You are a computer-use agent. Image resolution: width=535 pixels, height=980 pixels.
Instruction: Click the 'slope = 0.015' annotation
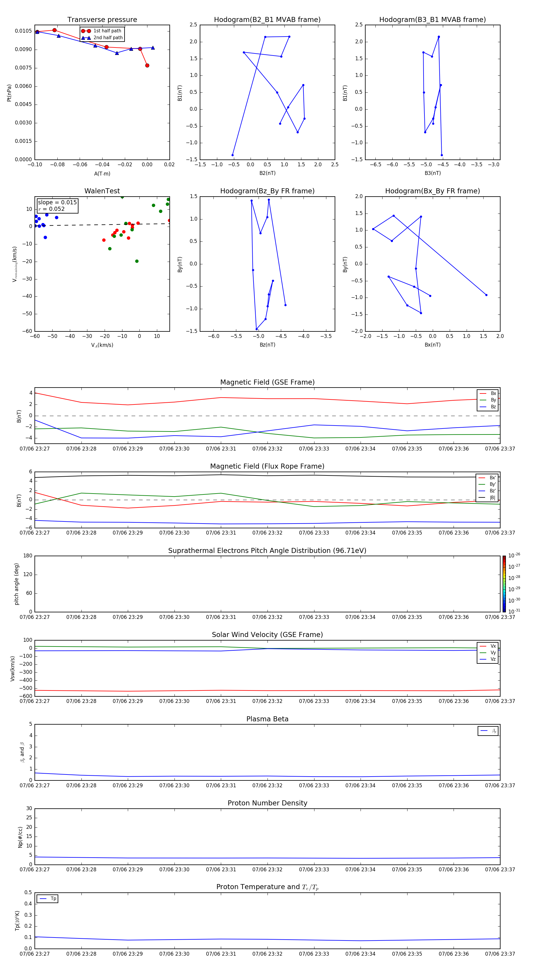pyautogui.click(x=57, y=203)
